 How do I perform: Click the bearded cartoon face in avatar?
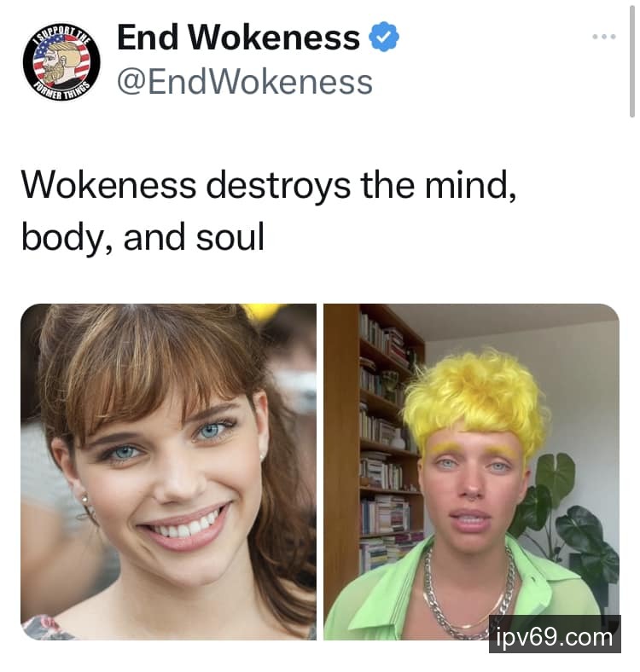coord(60,61)
